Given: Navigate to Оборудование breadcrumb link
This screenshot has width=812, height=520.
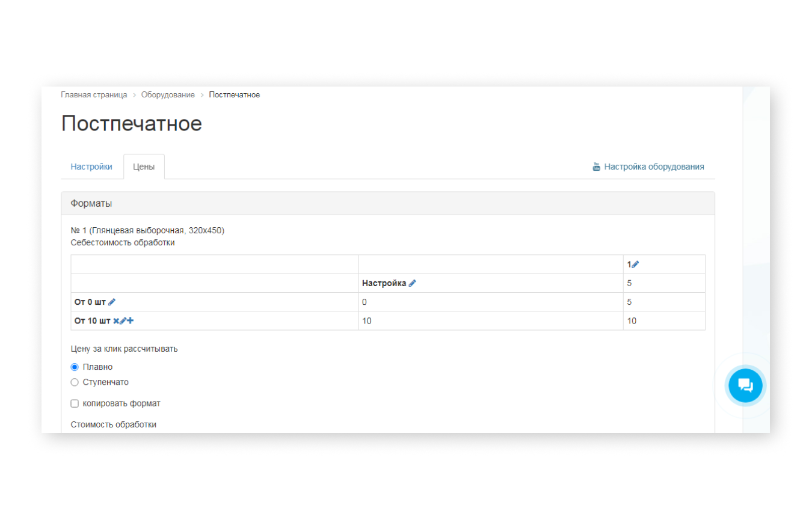Looking at the screenshot, I should pos(168,95).
